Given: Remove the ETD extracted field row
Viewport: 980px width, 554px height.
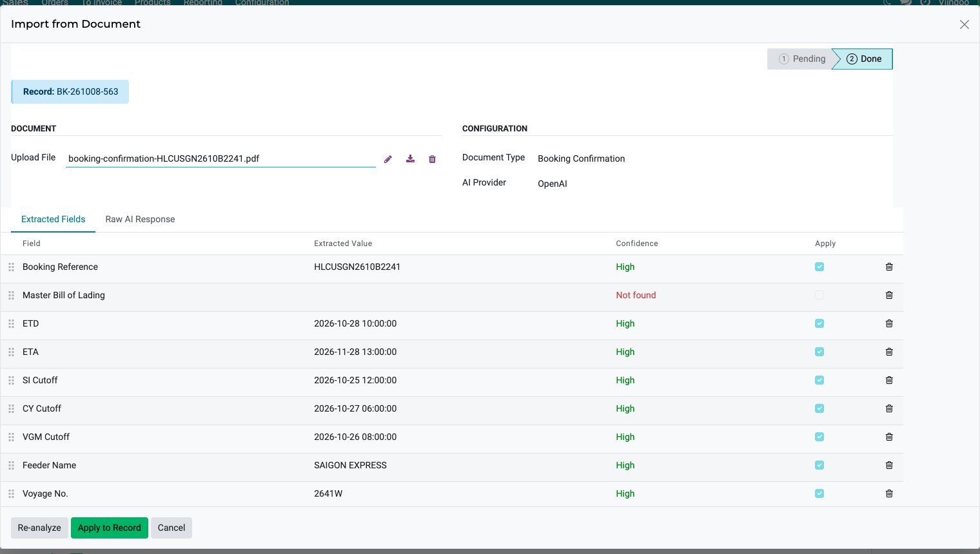Looking at the screenshot, I should pos(889,323).
